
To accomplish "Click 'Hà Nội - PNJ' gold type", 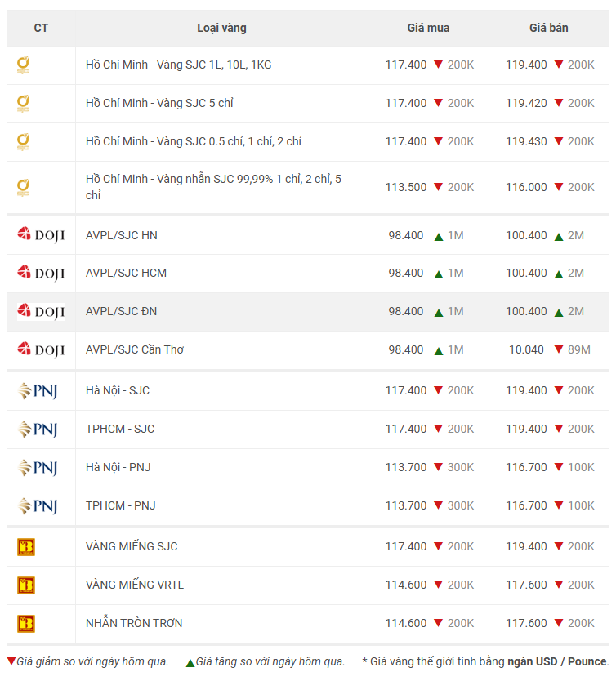I will (x=118, y=467).
